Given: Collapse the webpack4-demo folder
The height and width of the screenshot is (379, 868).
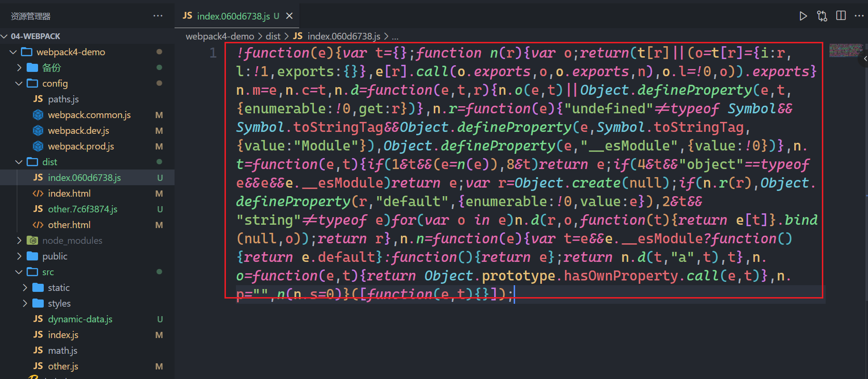Looking at the screenshot, I should tap(13, 52).
